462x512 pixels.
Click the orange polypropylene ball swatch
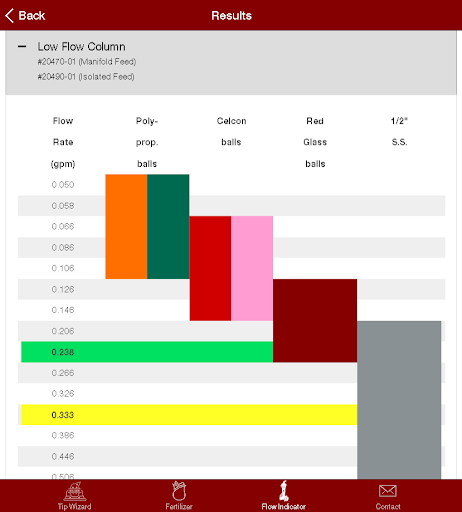126,227
